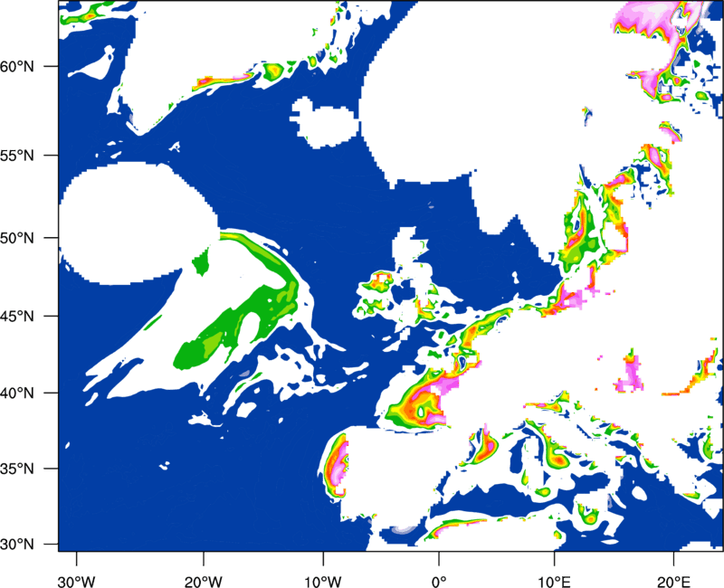Click the 30°N latitude label
Screen dimensions: 724x588
pos(17,545)
